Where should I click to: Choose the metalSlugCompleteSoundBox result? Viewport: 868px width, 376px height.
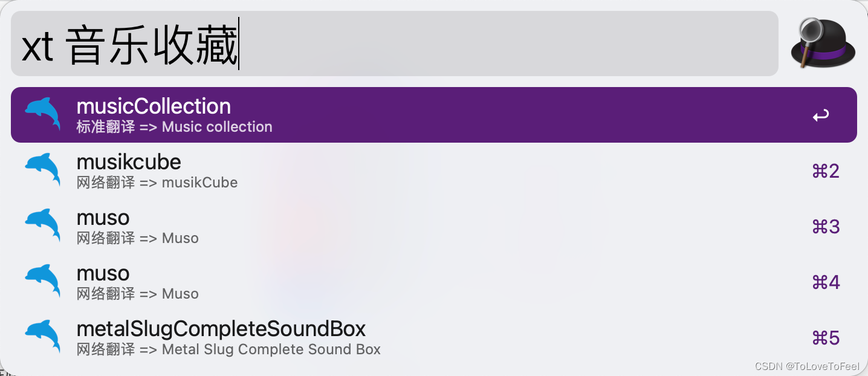[x=434, y=337]
